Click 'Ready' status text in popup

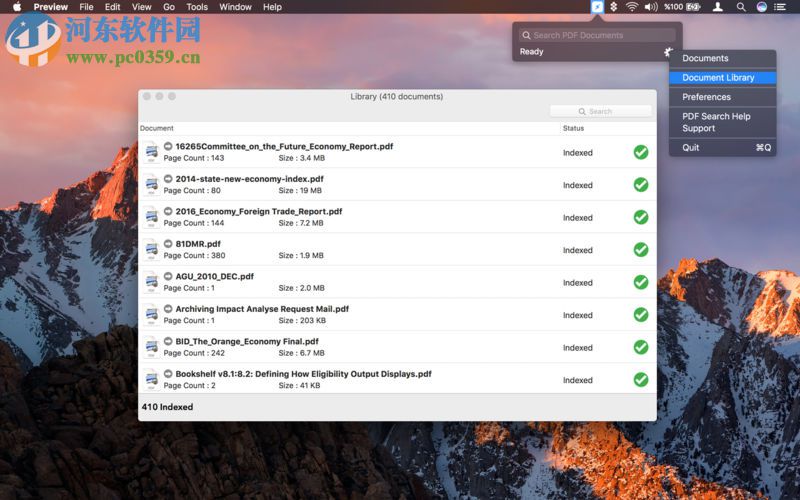point(532,52)
